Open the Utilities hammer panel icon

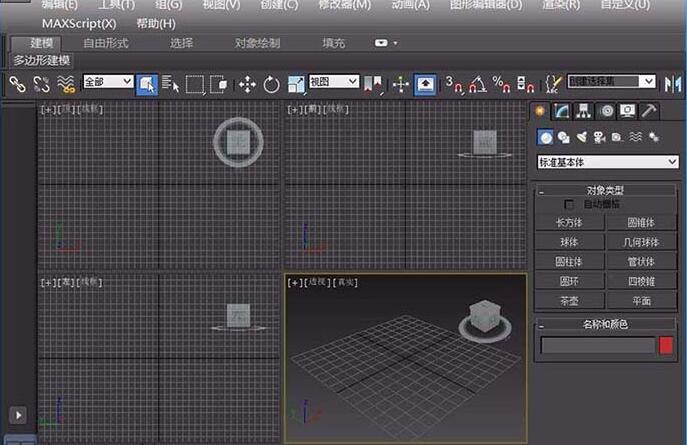[648, 111]
